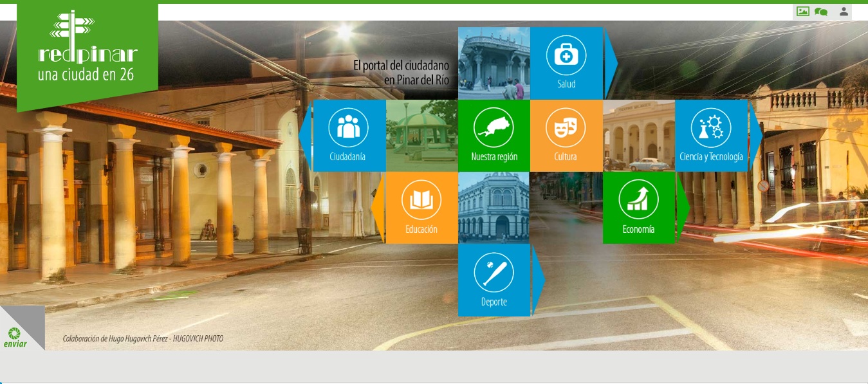Expand the right arrow next to the Economía tile
The image size is (868, 384).
pos(681,206)
